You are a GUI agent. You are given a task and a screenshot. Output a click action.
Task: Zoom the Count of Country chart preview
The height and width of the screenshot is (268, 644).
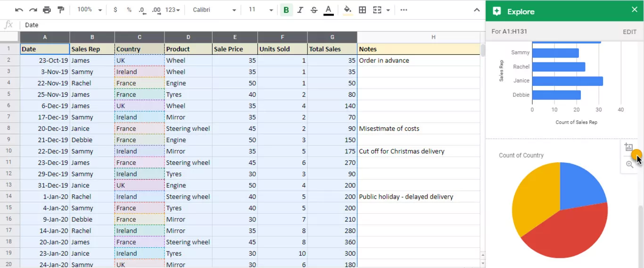click(629, 165)
